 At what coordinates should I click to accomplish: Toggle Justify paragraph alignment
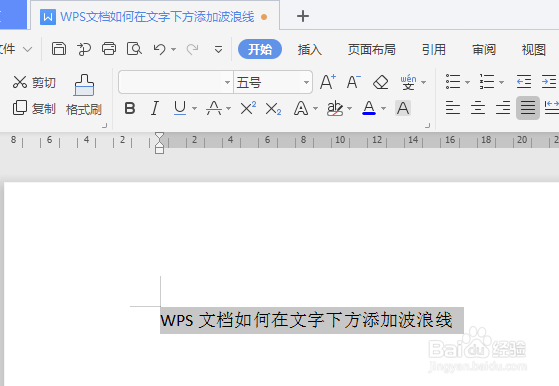528,108
